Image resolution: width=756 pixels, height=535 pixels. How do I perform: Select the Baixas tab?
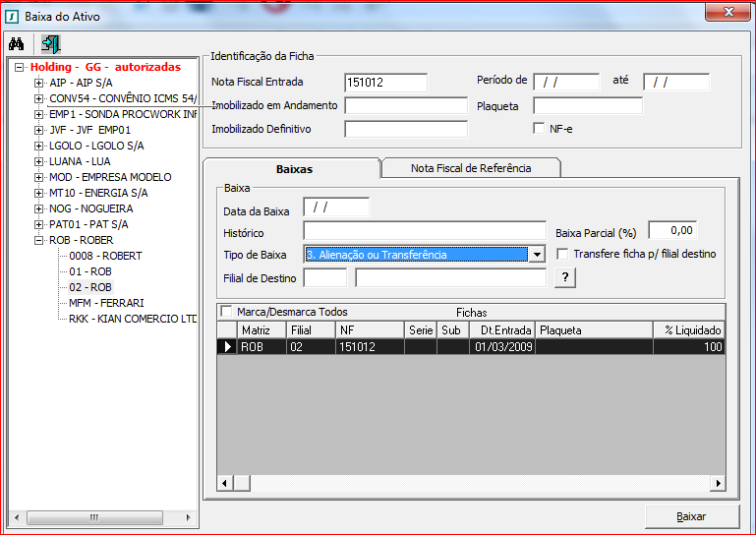tap(294, 169)
